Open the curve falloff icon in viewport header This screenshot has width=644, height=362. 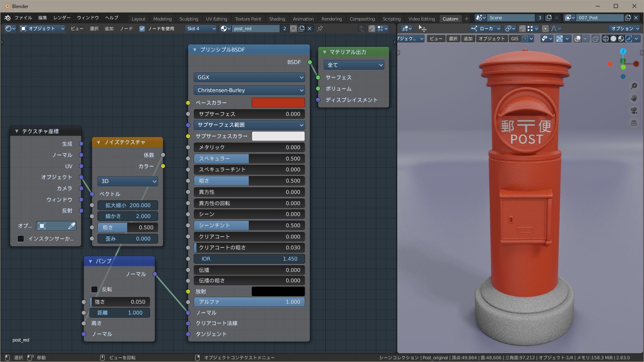pos(556,29)
